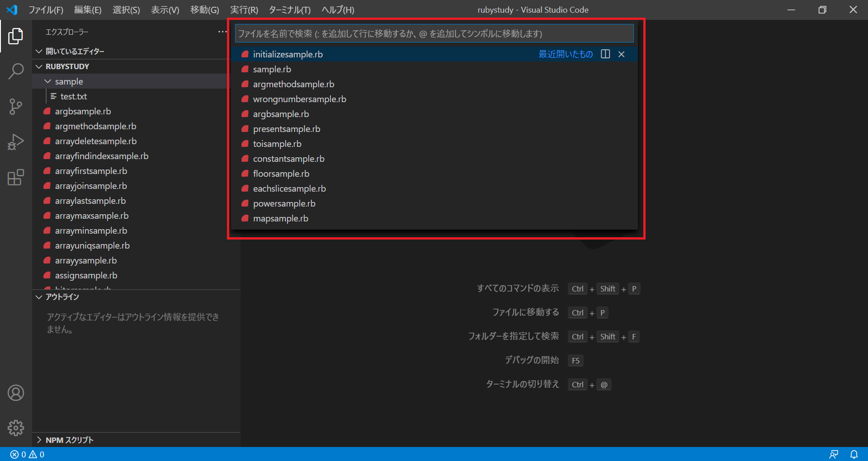The height and width of the screenshot is (461, 868).
Task: Click the VS Code logo icon
Action: (x=12, y=9)
